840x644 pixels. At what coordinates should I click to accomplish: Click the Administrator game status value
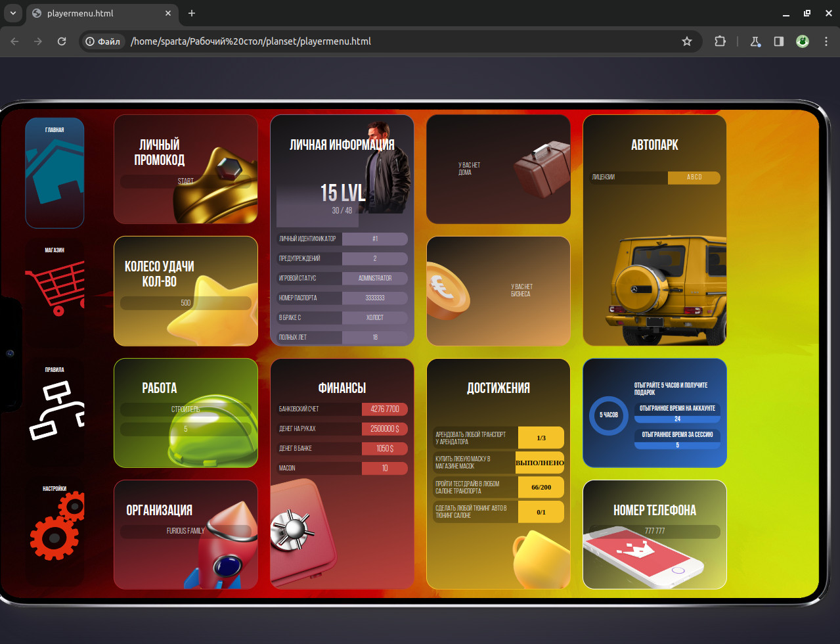click(375, 279)
